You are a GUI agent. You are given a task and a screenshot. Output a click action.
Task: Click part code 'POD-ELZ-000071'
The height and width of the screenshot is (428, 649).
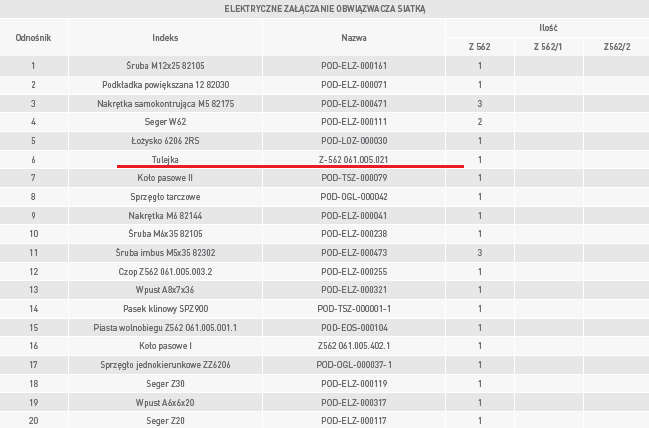click(x=354, y=85)
